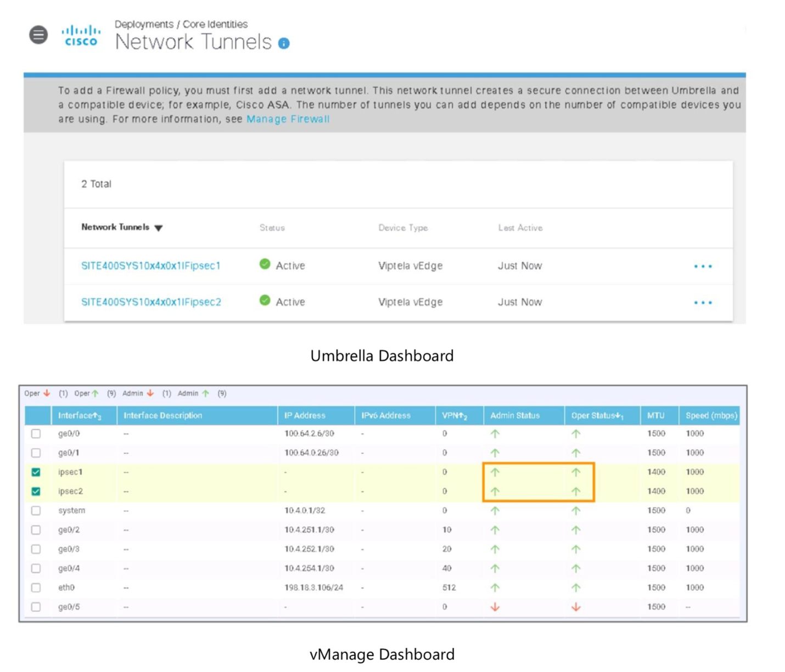This screenshot has height=672, width=785.
Task: Check the ge0/0 interface checkbox
Action: [x=36, y=433]
